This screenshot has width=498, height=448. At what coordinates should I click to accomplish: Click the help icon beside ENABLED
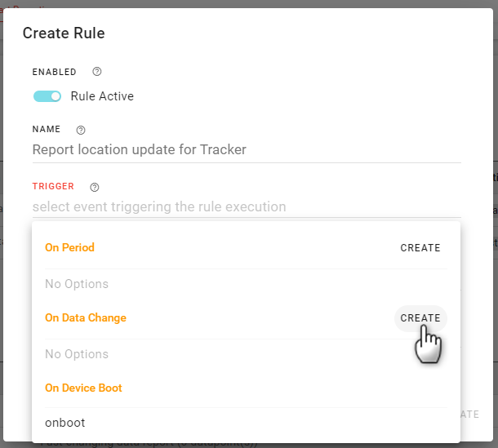click(97, 72)
